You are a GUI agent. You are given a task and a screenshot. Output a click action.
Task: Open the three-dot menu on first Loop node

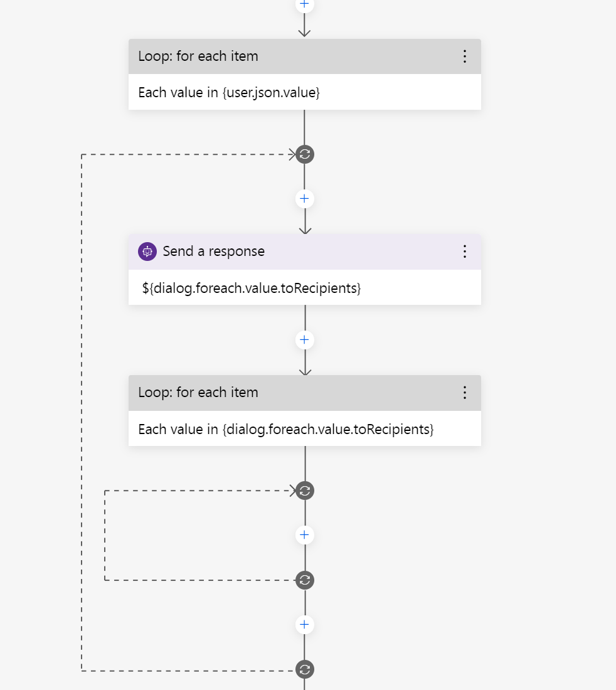point(465,56)
